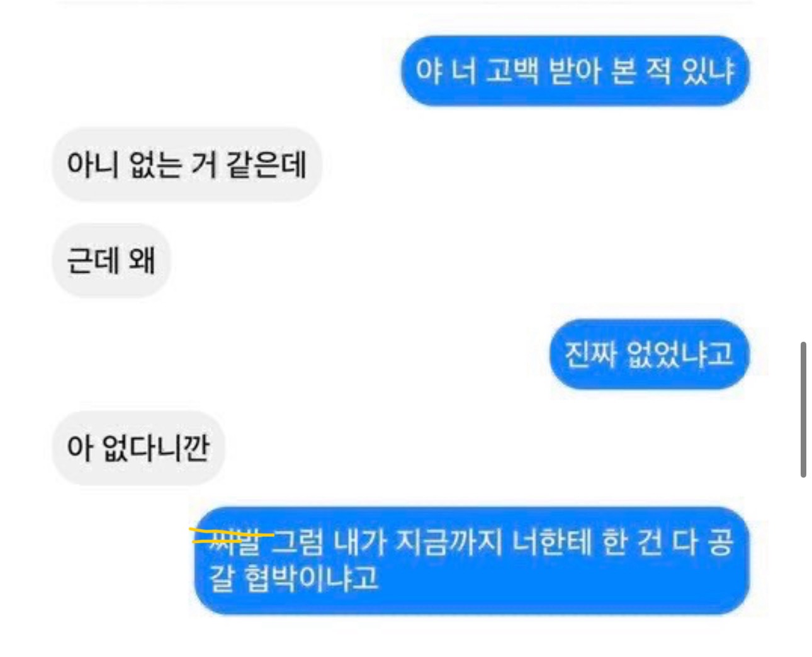Viewport: 812px width, 657px height.
Task: Click the word '없었냐고' in the blue bubble
Action: coord(680,354)
